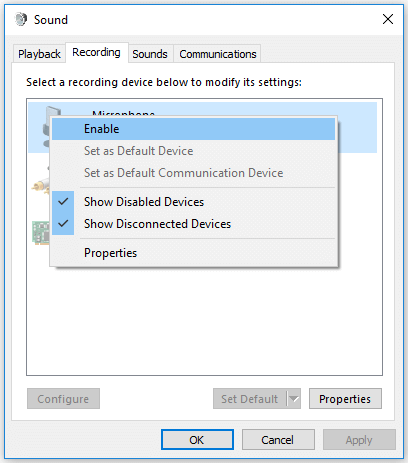Close the Sound dialog window

(x=388, y=19)
